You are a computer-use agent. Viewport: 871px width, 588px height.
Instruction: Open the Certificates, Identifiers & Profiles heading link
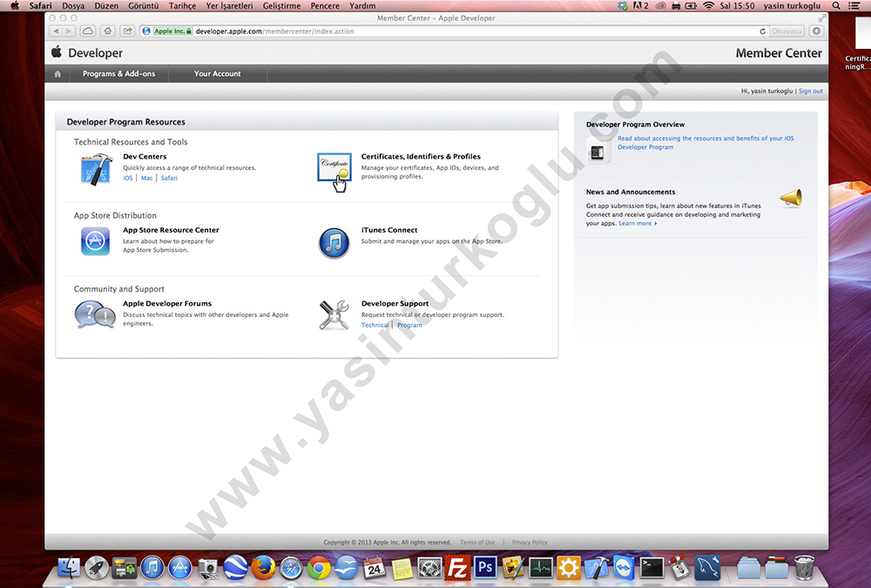(x=421, y=157)
